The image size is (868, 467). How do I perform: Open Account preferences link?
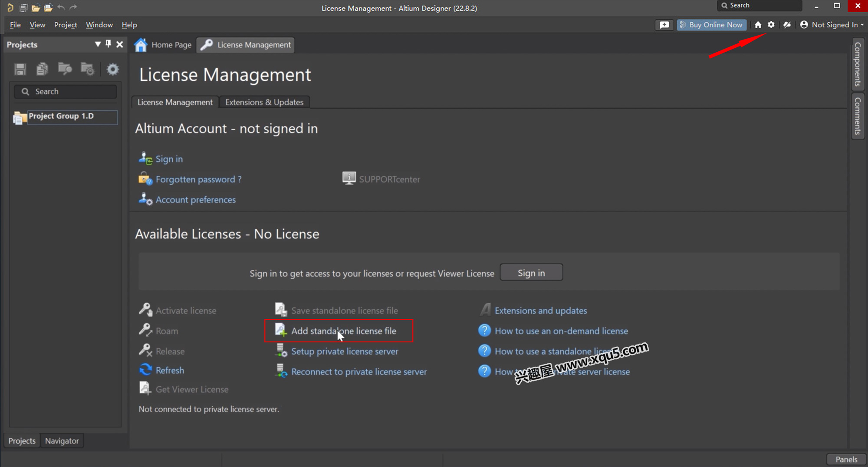pos(196,200)
